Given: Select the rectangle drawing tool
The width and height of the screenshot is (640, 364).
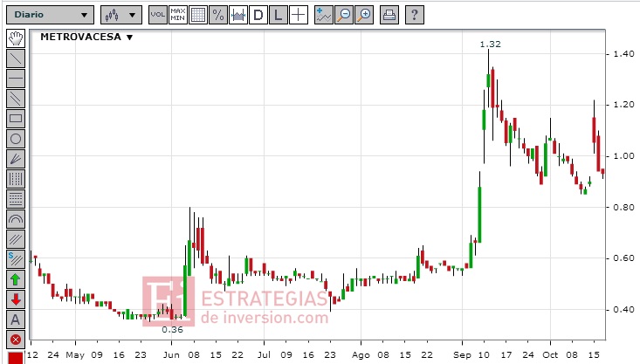Looking at the screenshot, I should tap(16, 119).
